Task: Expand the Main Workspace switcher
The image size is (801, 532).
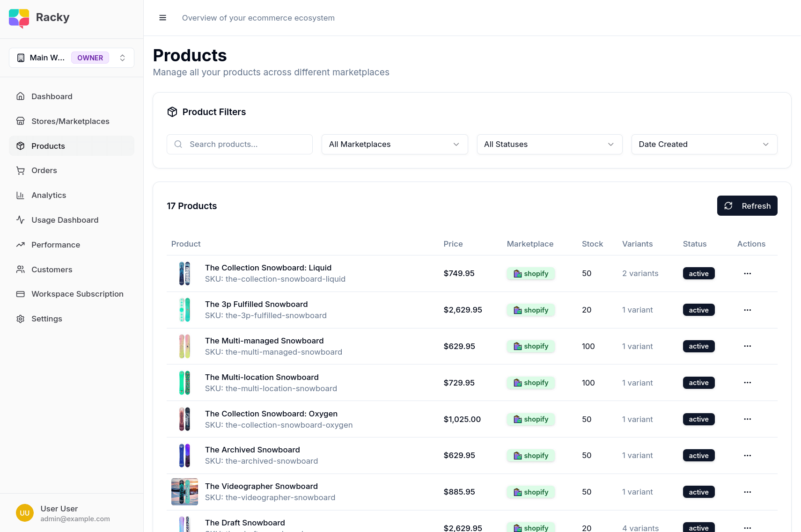Action: point(72,58)
